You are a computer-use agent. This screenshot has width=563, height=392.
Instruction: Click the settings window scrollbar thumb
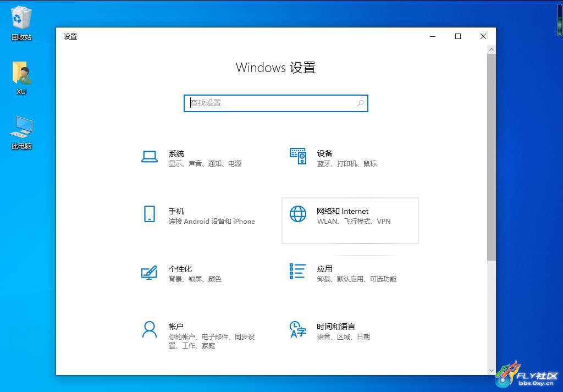pyautogui.click(x=491, y=157)
